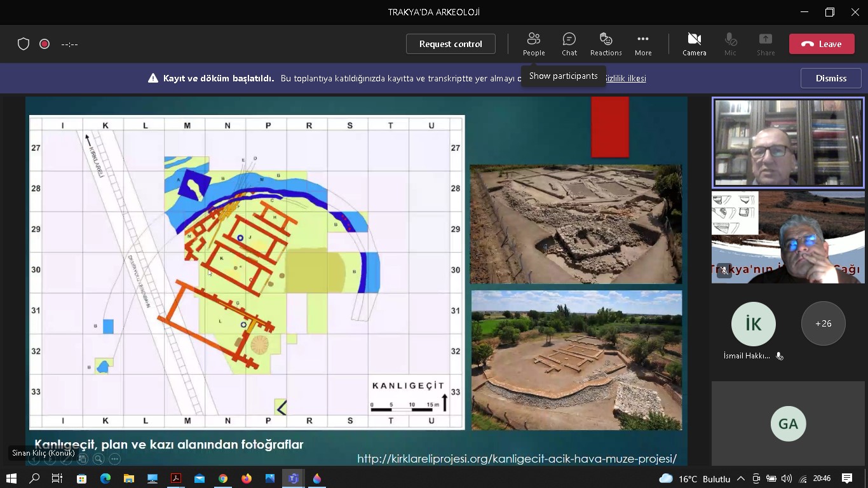Select the active speaker video thumbnail

(788, 143)
